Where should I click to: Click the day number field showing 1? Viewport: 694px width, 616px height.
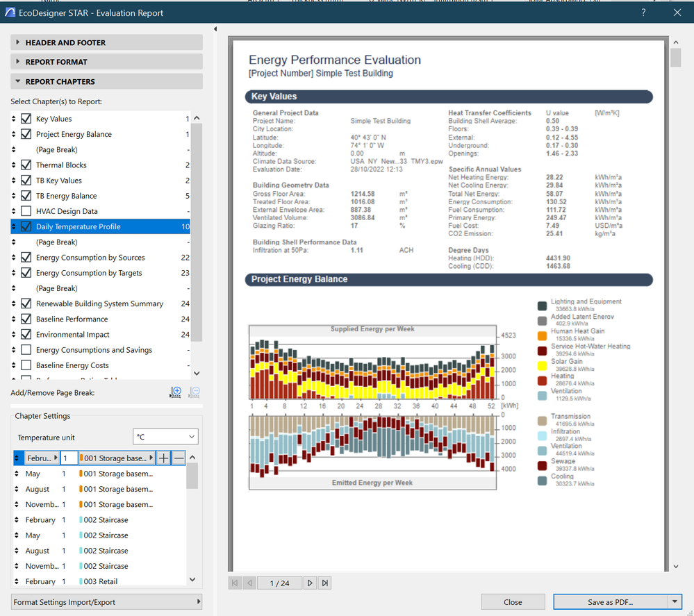69,458
